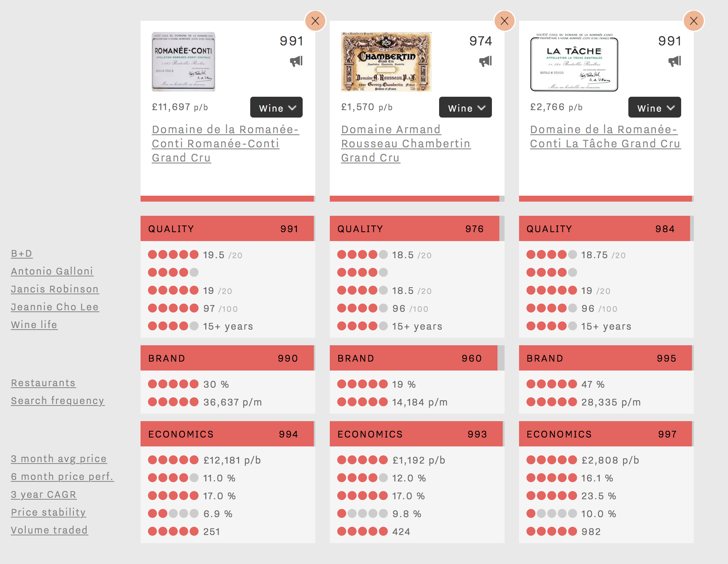Click the 23.5 % CAGR value
Screen dimensions: 728x564
pyautogui.click(x=599, y=496)
